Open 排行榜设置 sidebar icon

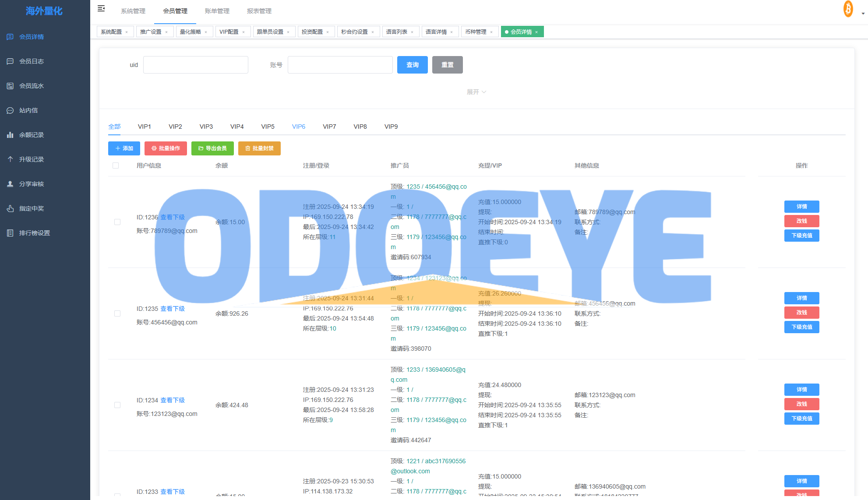(10, 233)
